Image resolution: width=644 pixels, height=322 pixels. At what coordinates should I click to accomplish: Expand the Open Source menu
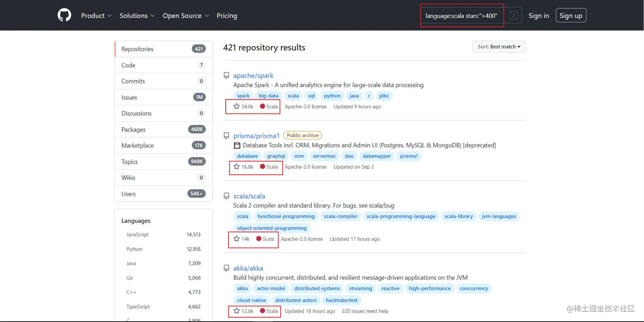click(186, 16)
